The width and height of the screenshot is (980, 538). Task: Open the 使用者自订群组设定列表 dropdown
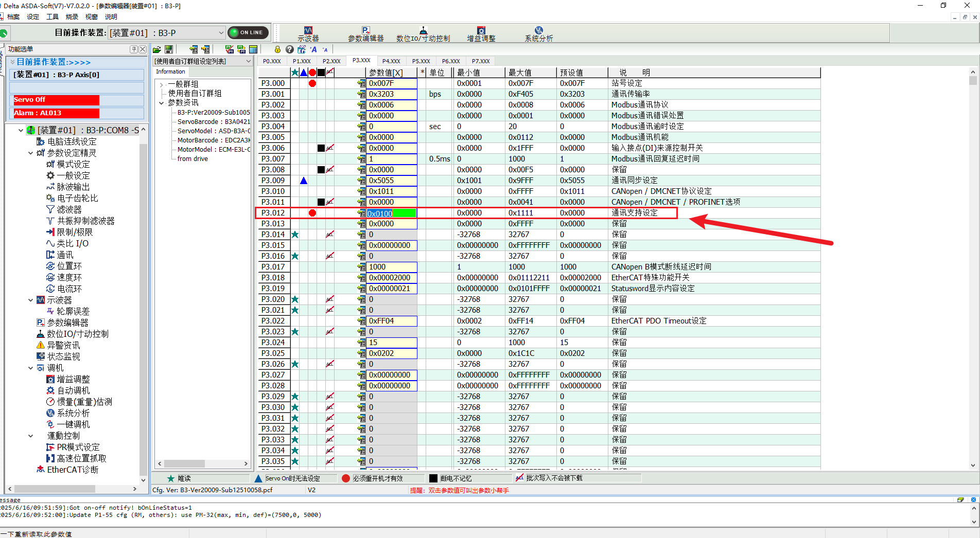(248, 61)
